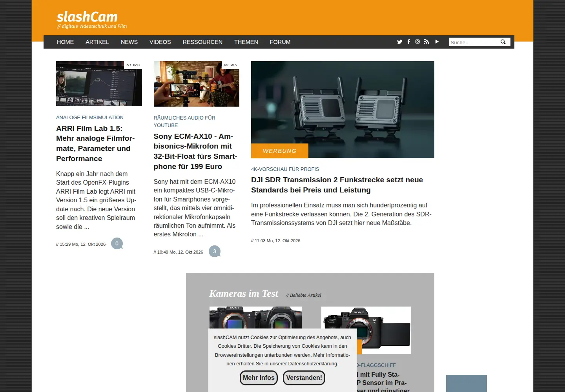Click DJI article teaser paragraph
Viewport: 565px width, 392px height.
tap(341, 214)
